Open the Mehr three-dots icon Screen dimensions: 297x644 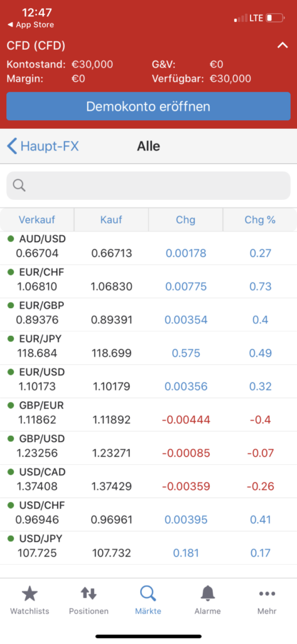pos(267,594)
